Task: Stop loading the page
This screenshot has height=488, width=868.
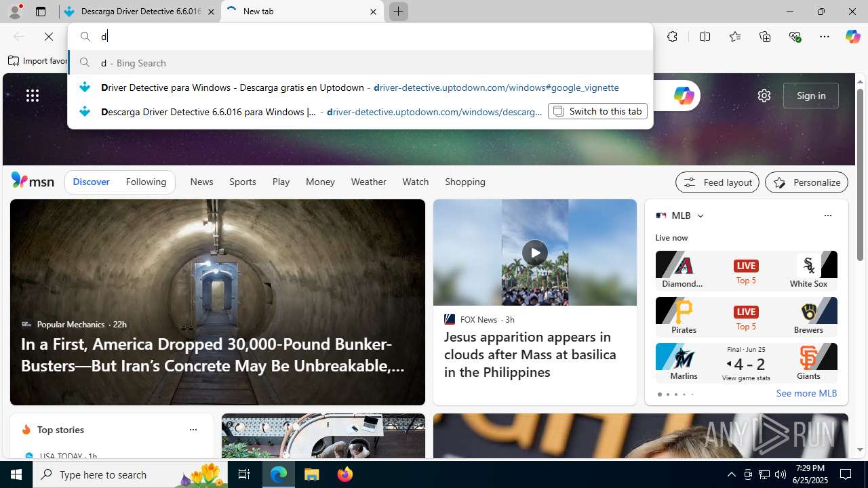Action: (49, 37)
